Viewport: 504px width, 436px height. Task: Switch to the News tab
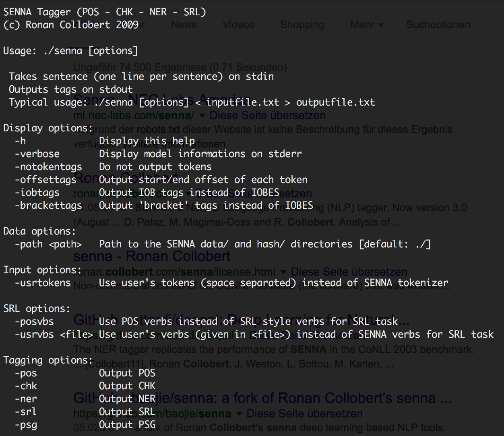[x=184, y=25]
